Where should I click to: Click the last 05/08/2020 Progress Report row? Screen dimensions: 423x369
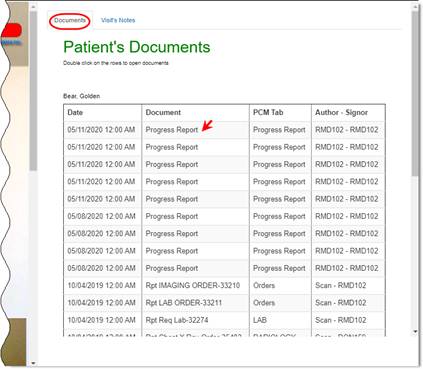point(224,268)
